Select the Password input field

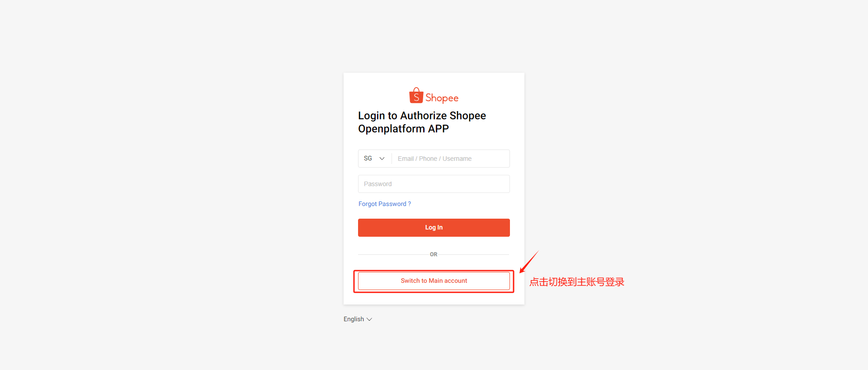point(434,184)
